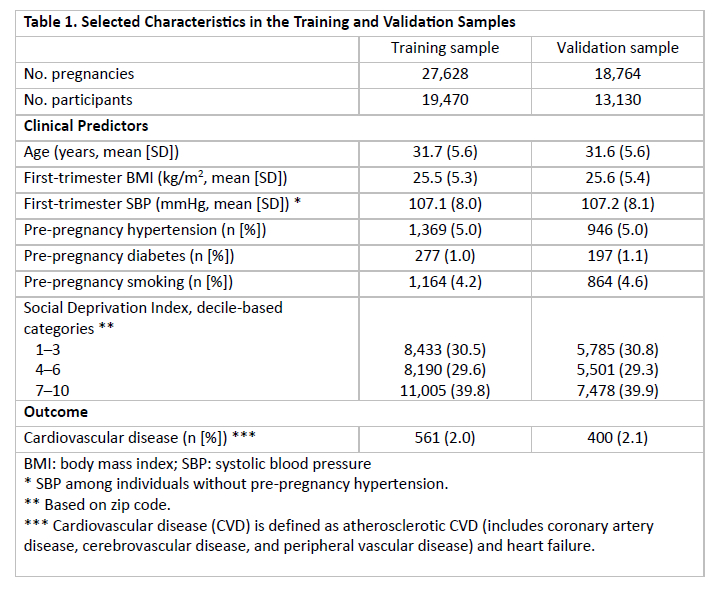Click the 561 (2.0) training CVD value

444,437
